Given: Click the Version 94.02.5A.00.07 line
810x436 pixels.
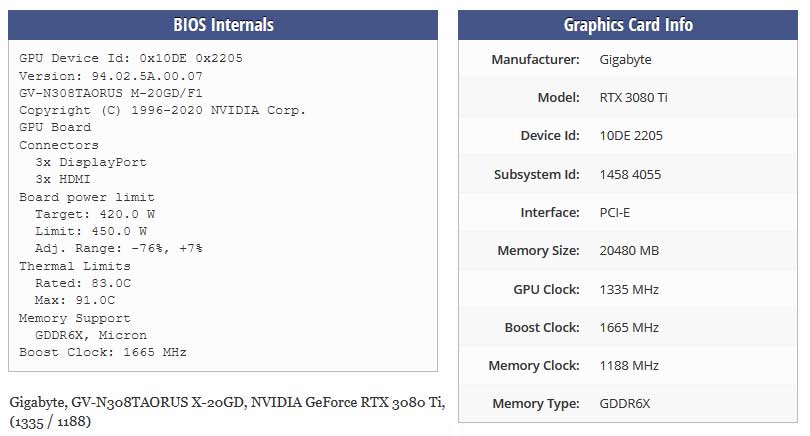Looking at the screenshot, I should [x=111, y=76].
